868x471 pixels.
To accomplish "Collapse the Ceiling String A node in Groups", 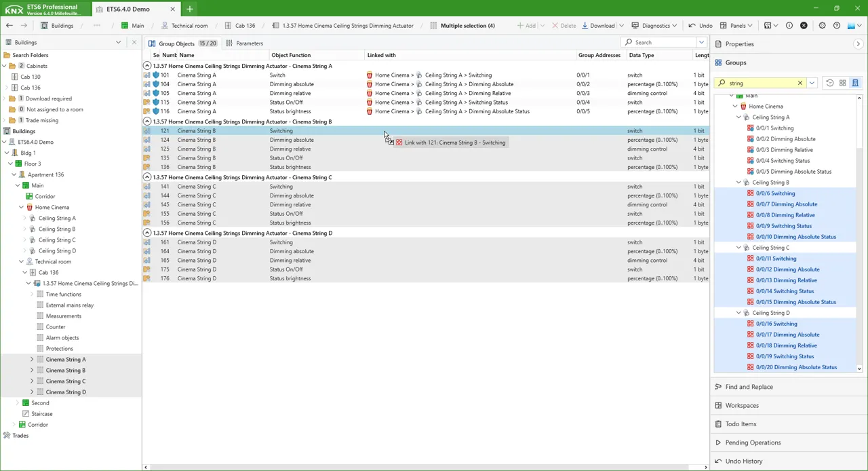I will click(x=739, y=117).
